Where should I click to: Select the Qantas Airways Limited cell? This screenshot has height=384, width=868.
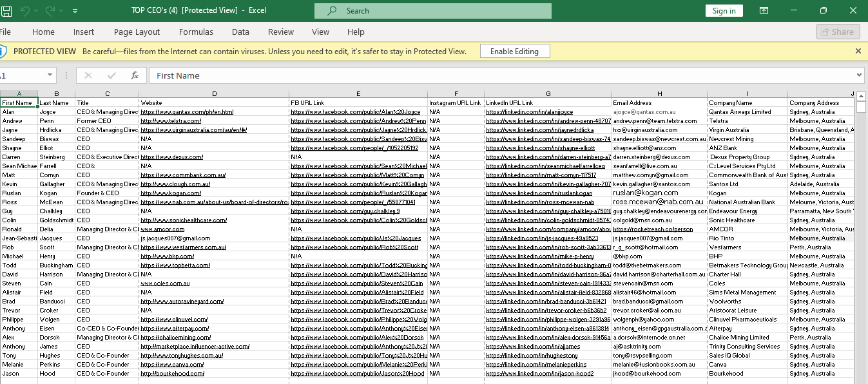pyautogui.click(x=747, y=112)
